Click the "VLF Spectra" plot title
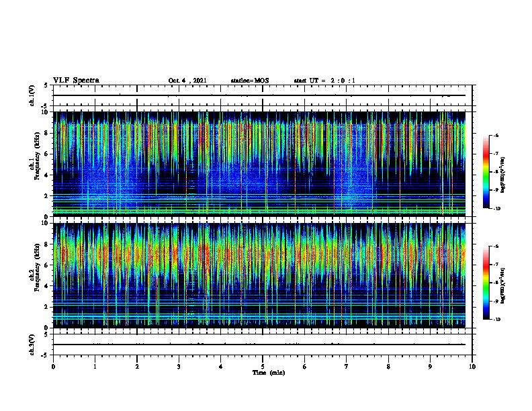Image resolution: width=532 pixels, height=411 pixels. tap(76, 81)
